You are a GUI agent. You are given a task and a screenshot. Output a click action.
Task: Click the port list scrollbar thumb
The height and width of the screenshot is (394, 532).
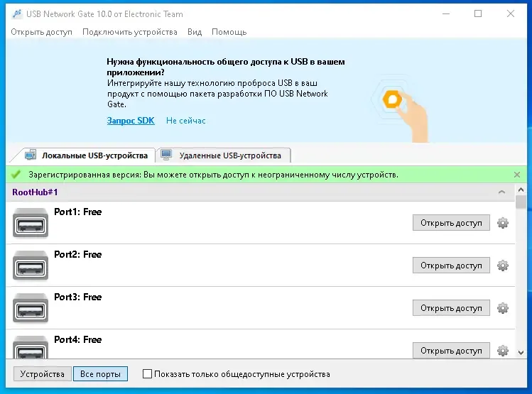pyautogui.click(x=521, y=202)
